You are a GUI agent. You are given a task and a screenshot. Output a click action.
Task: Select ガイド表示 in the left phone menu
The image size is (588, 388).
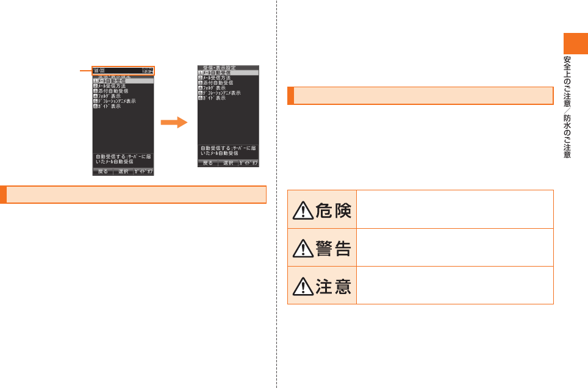point(109,106)
